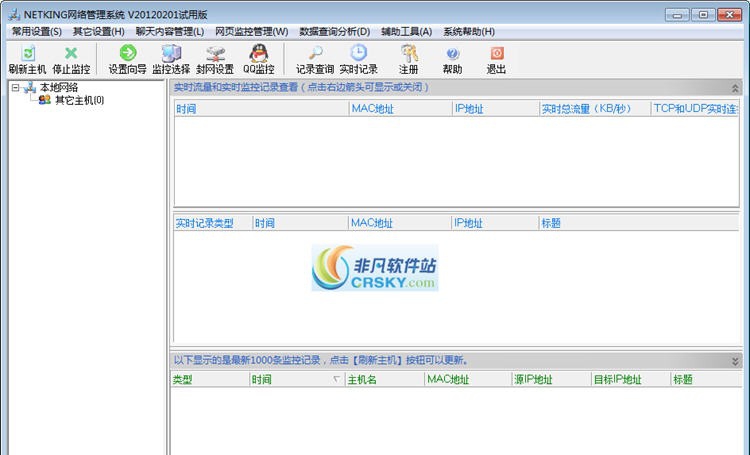Open the 其它设置(H) menu
Viewport: 750px width, 455px height.
coord(99,32)
